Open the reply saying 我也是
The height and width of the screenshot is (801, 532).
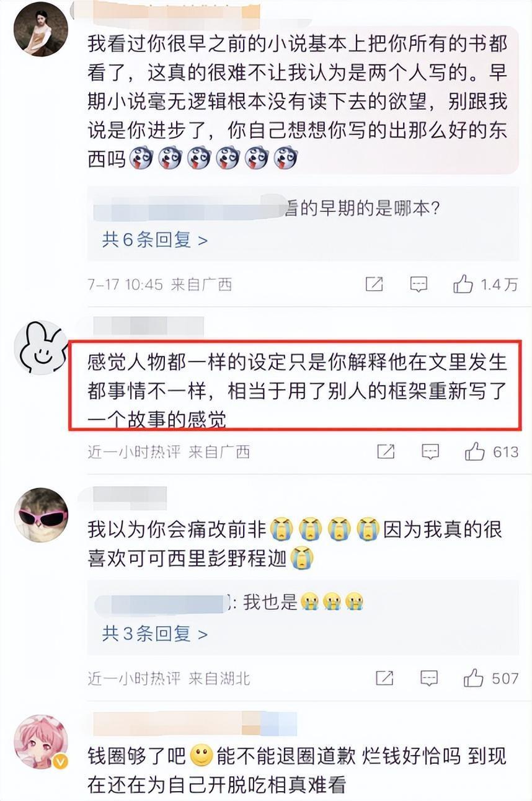228,601
